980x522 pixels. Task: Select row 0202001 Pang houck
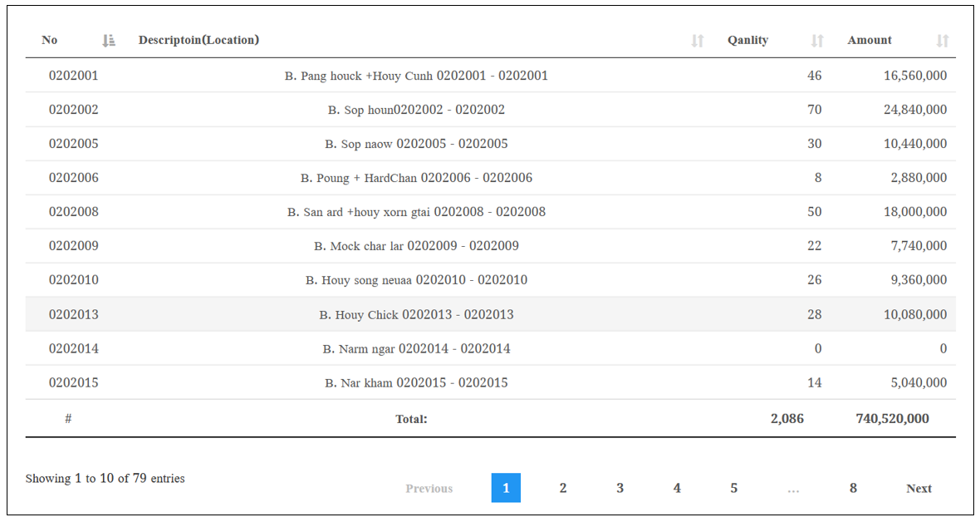pyautogui.click(x=416, y=76)
